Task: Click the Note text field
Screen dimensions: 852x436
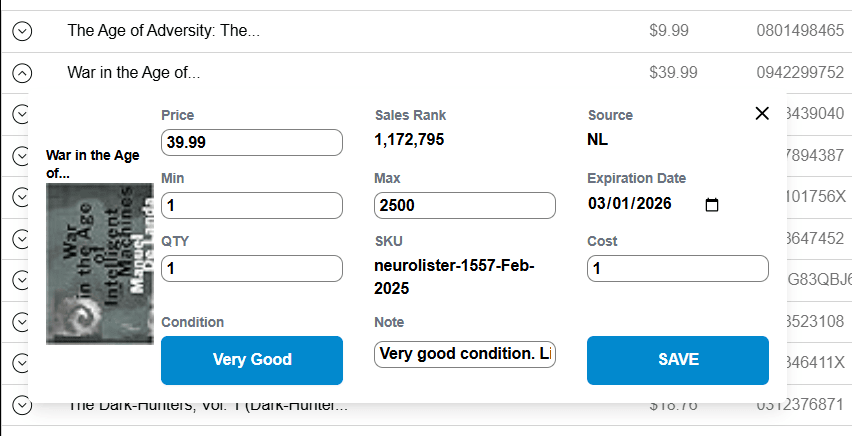Action: [x=464, y=354]
